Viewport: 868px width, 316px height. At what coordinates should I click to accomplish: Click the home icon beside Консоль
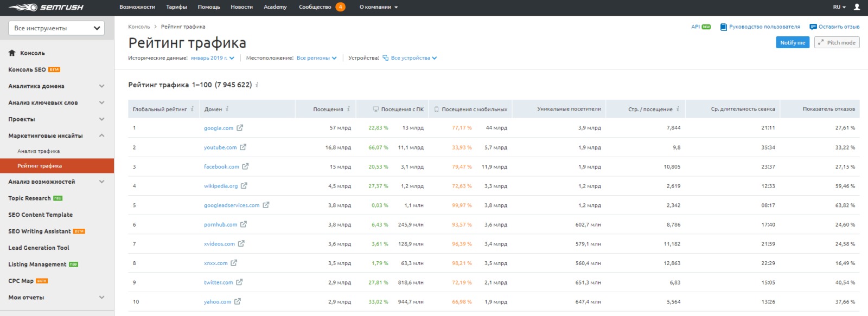(x=12, y=53)
